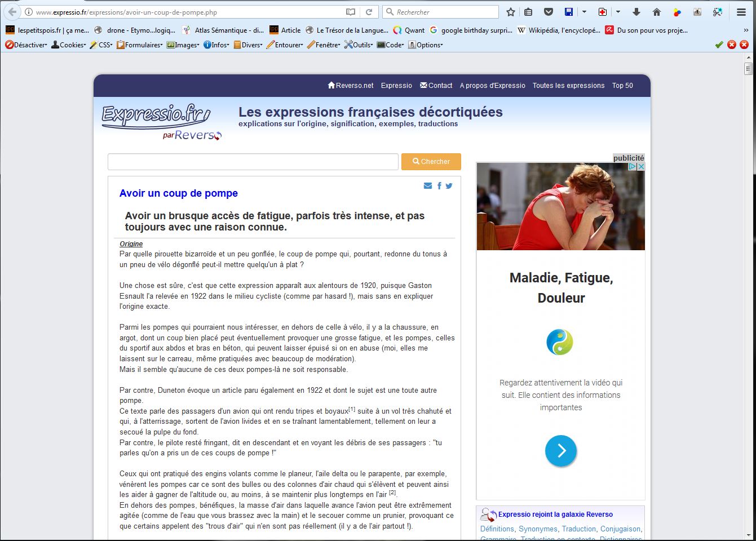Open the Désactiver dropdown menu
756x541 pixels.
click(x=26, y=45)
